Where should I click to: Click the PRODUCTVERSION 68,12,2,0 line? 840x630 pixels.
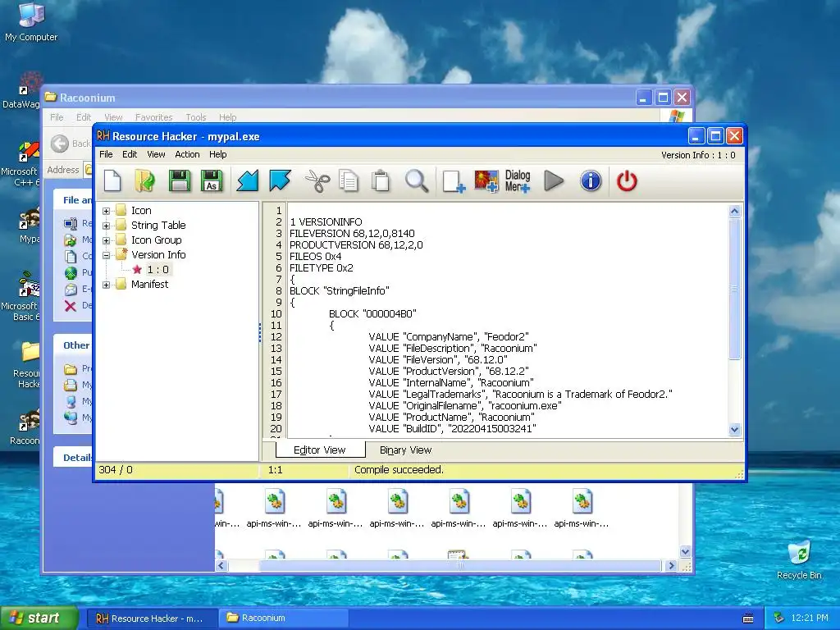point(356,244)
